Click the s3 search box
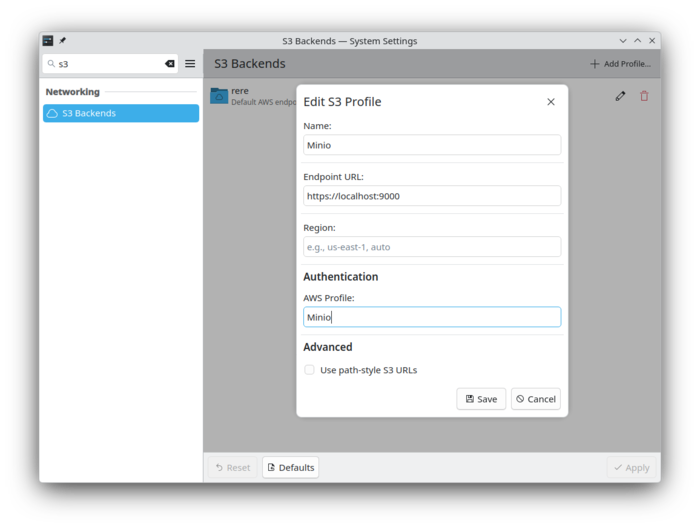The width and height of the screenshot is (700, 529). (105, 64)
